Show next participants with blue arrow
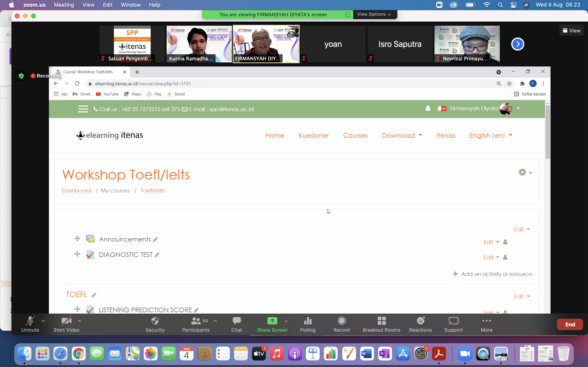588x367 pixels. [518, 44]
